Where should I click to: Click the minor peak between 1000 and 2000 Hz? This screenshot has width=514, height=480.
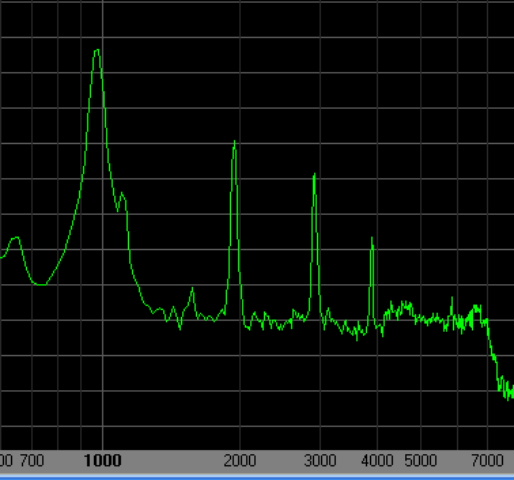coord(192,289)
